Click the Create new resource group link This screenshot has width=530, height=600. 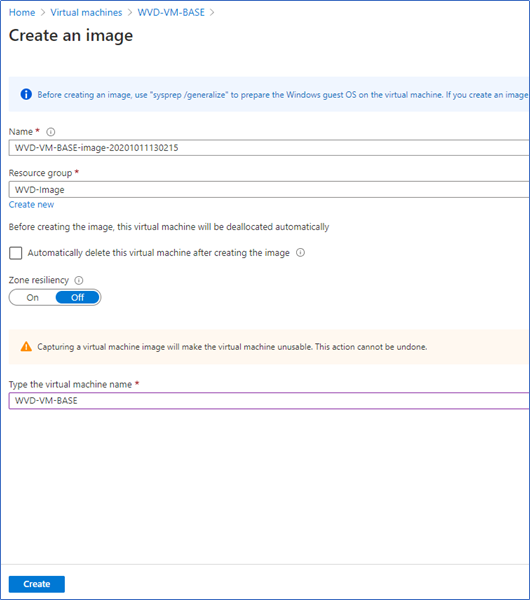(31, 205)
